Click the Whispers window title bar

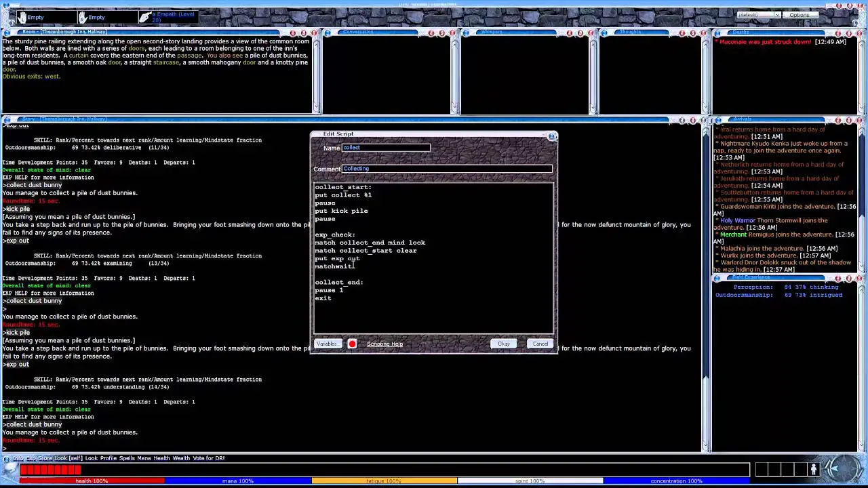click(x=527, y=33)
